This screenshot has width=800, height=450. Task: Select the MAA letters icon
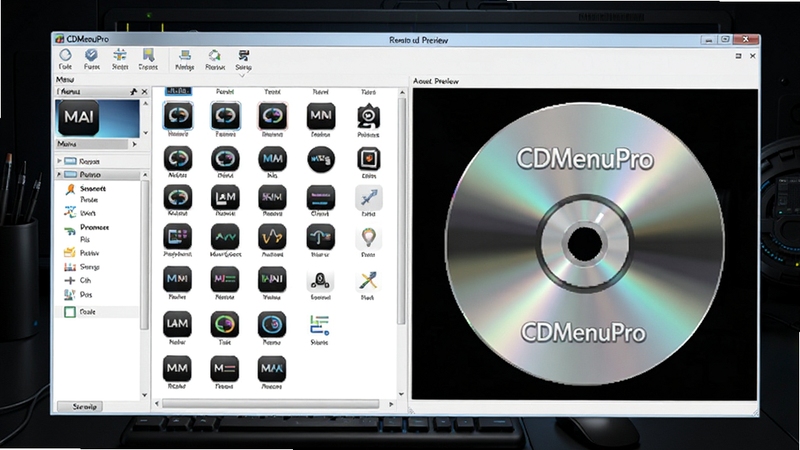click(272, 368)
